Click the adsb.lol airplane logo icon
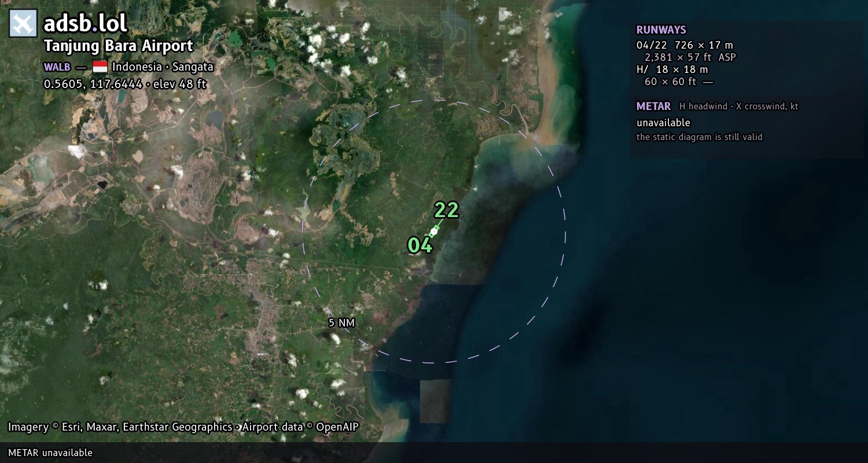868x463 pixels. pyautogui.click(x=23, y=23)
